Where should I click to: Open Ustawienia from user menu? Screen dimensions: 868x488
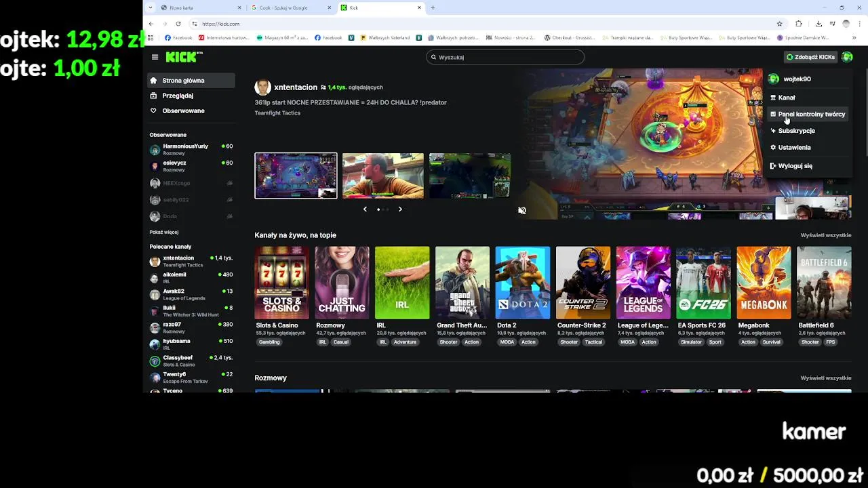click(x=808, y=147)
